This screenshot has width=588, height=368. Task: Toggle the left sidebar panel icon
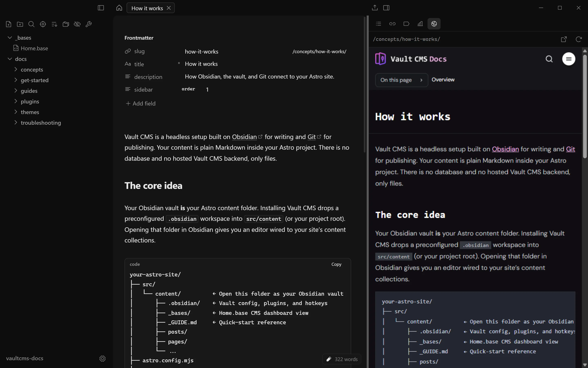[101, 8]
